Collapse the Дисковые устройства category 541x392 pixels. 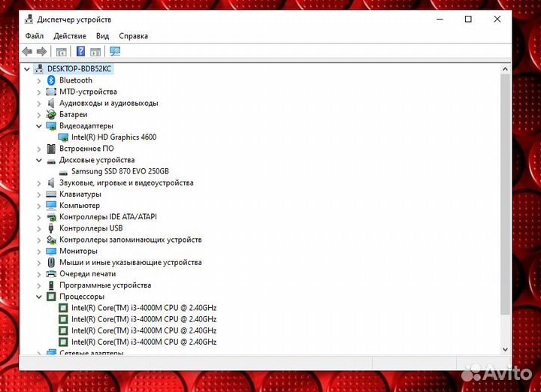(x=39, y=160)
